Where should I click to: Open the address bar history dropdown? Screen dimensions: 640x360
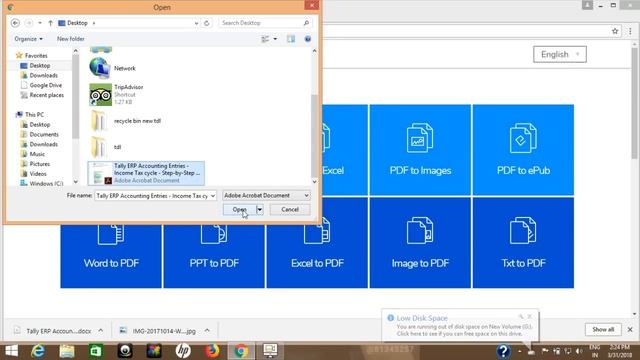(x=196, y=23)
